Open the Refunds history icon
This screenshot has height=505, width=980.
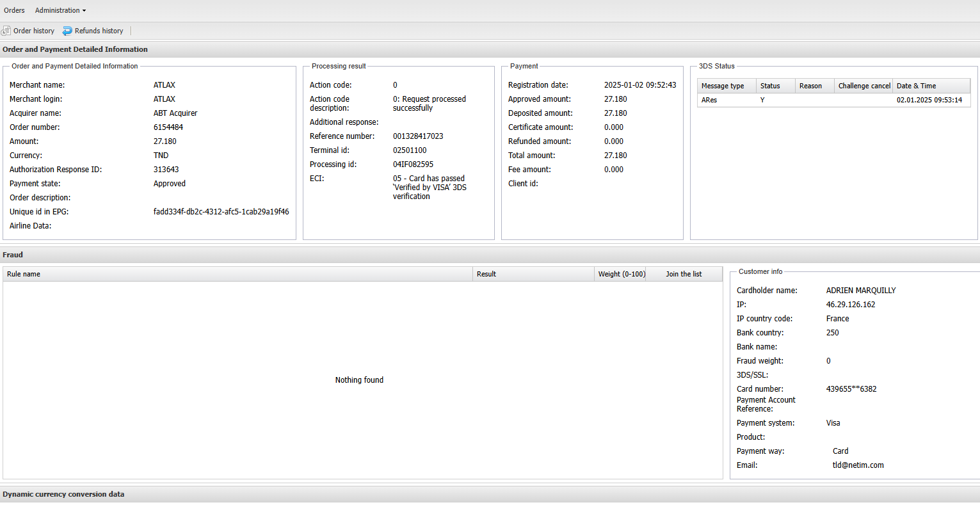67,31
